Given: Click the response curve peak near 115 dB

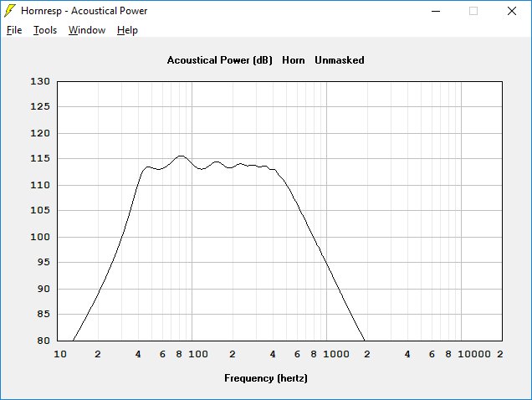Looking at the screenshot, I should tap(182, 156).
